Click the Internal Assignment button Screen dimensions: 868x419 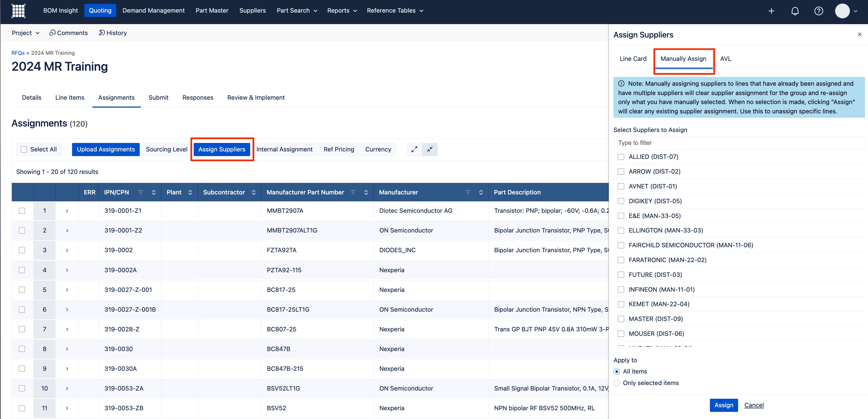pyautogui.click(x=284, y=149)
